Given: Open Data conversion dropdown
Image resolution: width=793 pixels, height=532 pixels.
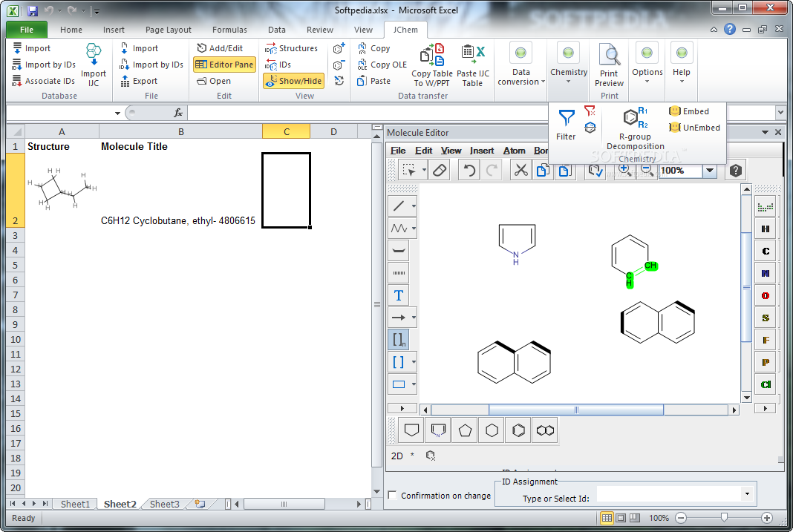Looking at the screenshot, I should (521, 65).
